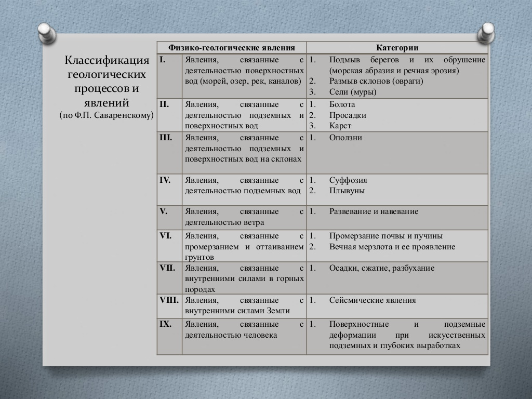Viewport: 532px width, 399px height.
Task: Click the slide title 'Классификация геологических процессов и явлений'
Action: click(x=107, y=81)
